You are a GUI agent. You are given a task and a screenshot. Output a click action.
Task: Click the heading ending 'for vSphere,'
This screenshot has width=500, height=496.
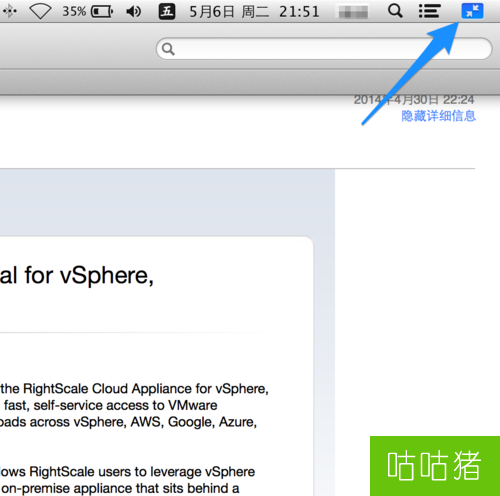click(x=77, y=276)
